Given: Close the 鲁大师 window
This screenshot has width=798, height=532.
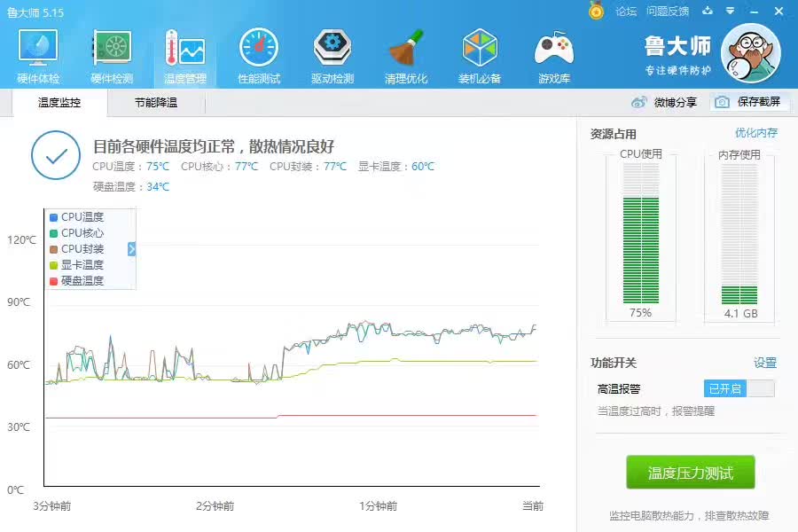Looking at the screenshot, I should point(778,12).
